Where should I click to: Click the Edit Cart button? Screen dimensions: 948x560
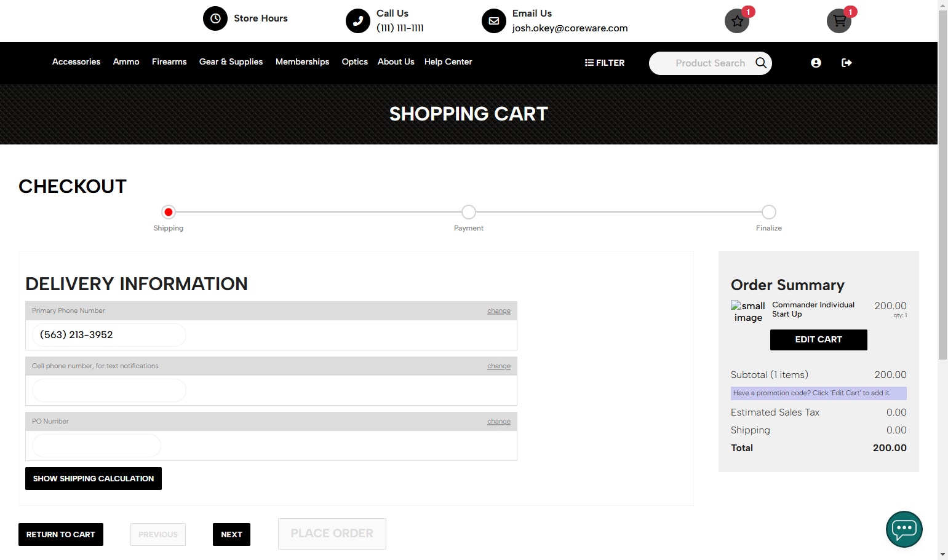[x=819, y=340]
